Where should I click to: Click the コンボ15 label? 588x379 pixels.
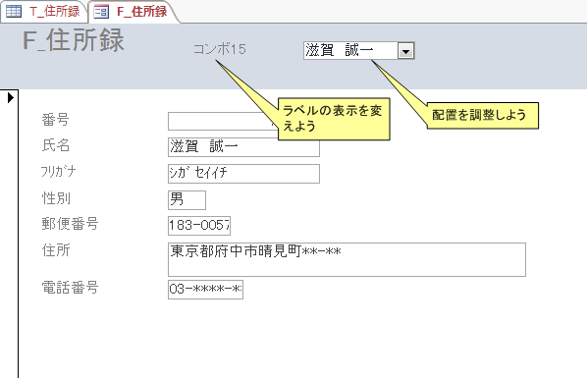219,49
